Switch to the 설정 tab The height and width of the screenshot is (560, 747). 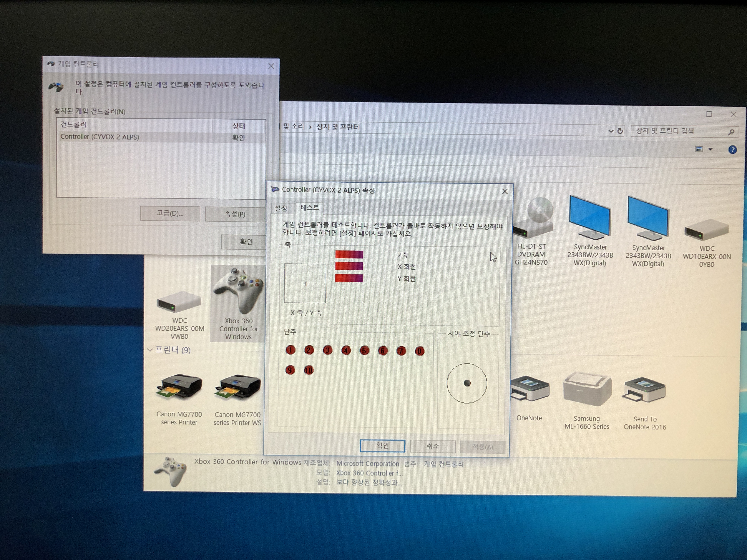point(281,208)
